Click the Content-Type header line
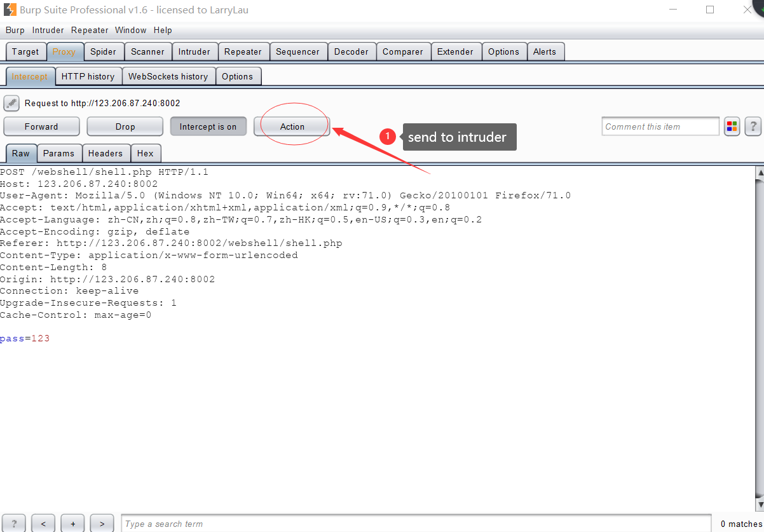The height and width of the screenshot is (532, 764). pyautogui.click(x=149, y=256)
